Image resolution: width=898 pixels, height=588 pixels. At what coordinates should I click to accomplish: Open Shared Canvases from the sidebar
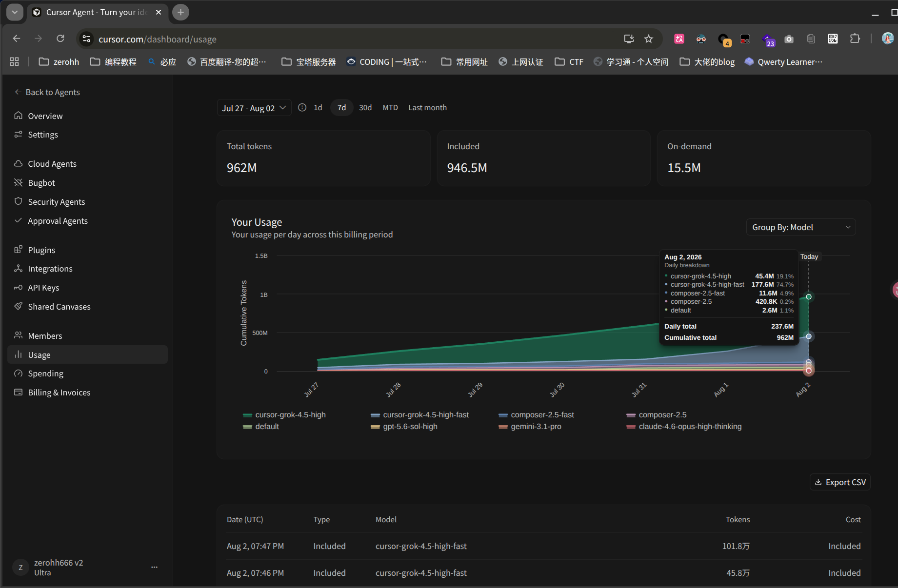pyautogui.click(x=59, y=307)
